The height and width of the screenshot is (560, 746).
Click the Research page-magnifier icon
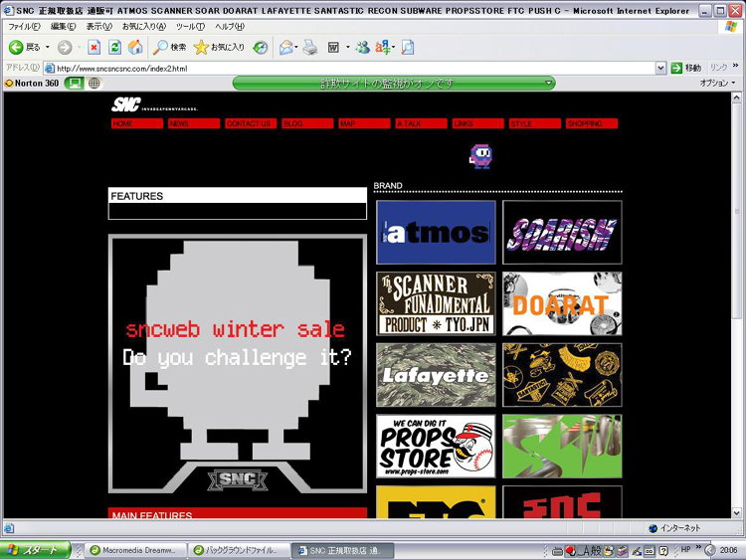tap(408, 47)
